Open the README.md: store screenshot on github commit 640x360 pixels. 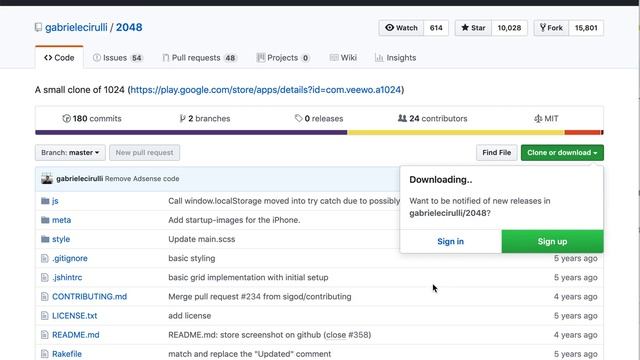pos(269,335)
